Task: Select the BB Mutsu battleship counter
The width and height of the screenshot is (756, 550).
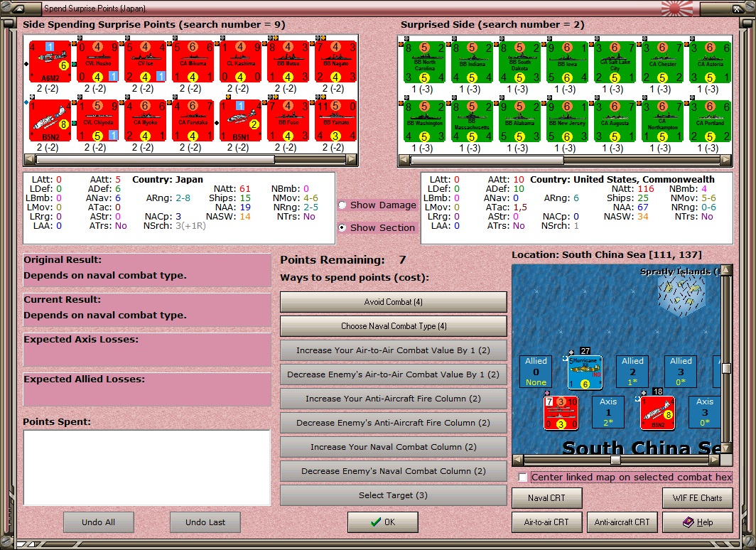Action: (x=288, y=61)
